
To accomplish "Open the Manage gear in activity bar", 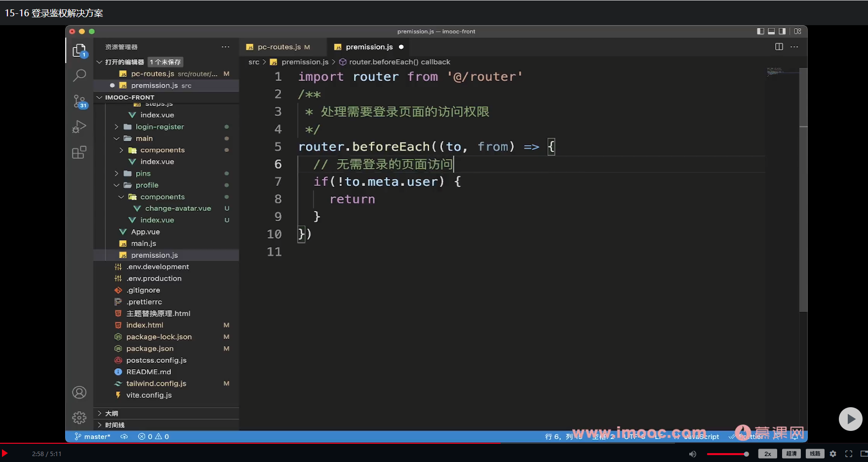I will click(79, 418).
